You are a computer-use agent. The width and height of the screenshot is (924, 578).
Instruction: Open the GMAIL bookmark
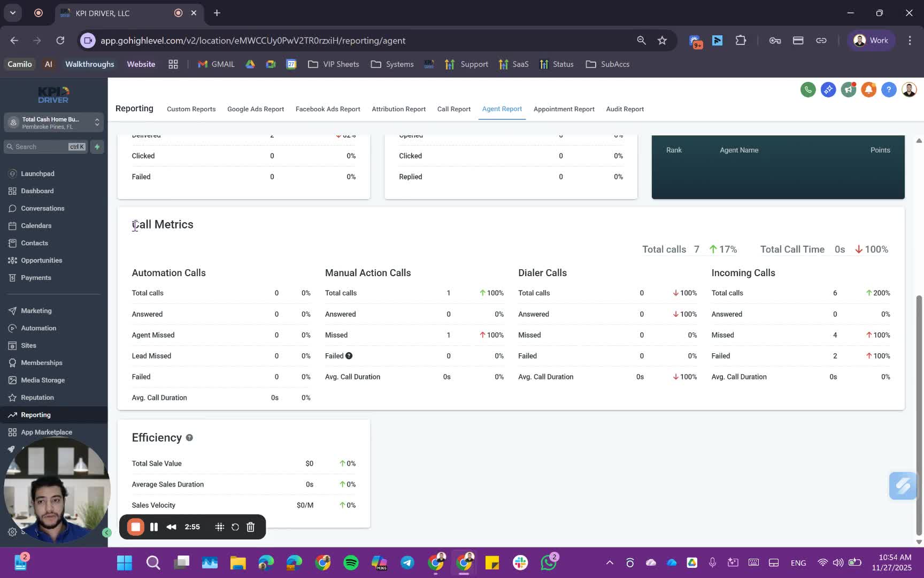click(x=217, y=64)
